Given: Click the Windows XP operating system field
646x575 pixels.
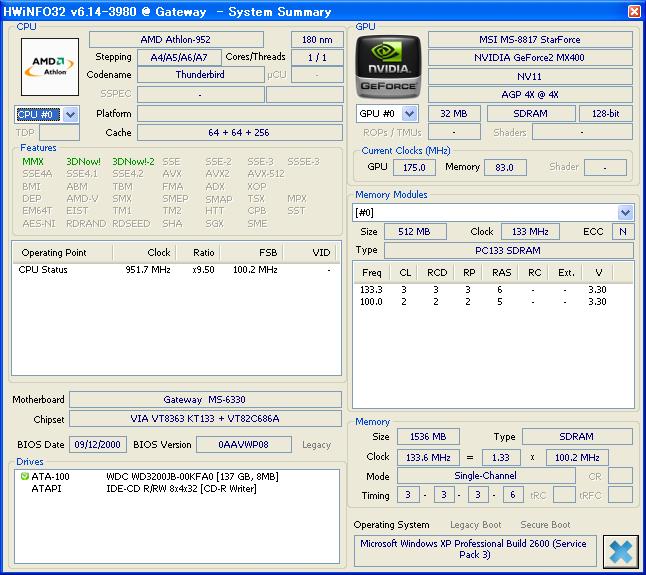Looking at the screenshot, I should coord(475,550).
